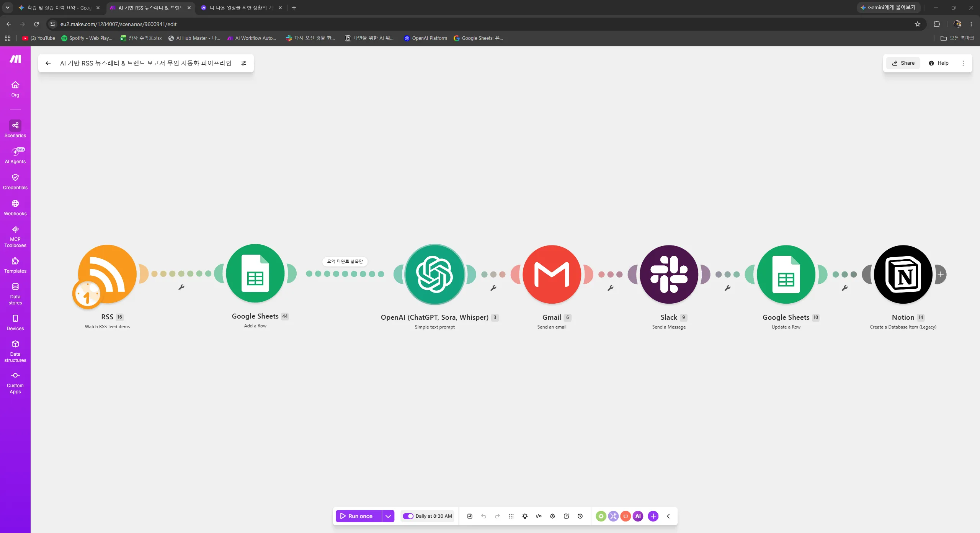This screenshot has width=980, height=533.
Task: Open a new browser tab
Action: coord(294,8)
